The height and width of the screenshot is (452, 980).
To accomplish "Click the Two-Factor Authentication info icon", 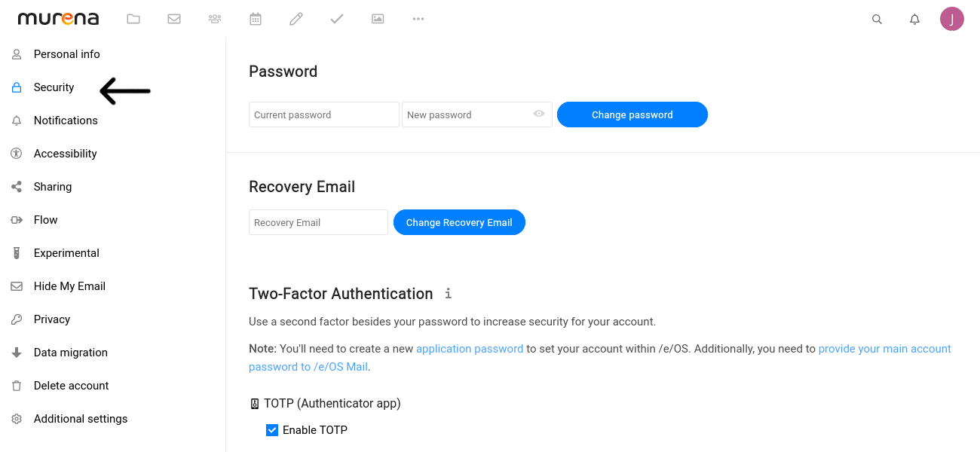I will click(x=448, y=293).
